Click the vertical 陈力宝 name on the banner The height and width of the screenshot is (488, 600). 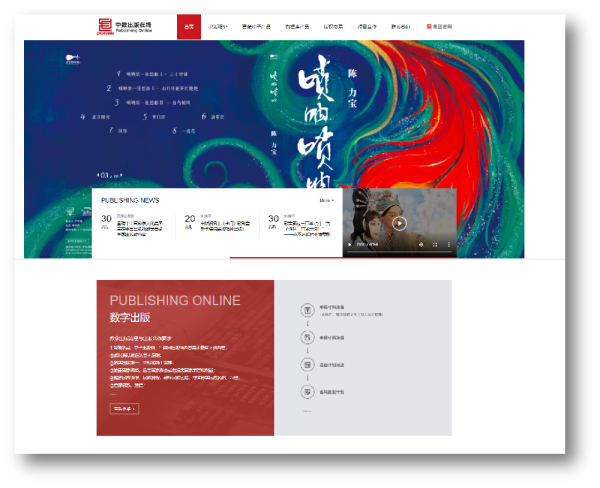tap(352, 88)
